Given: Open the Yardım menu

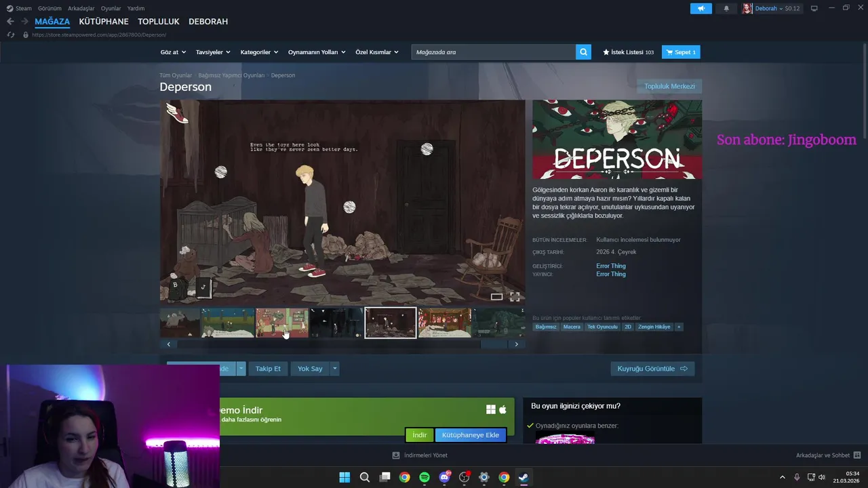Looking at the screenshot, I should (x=136, y=8).
